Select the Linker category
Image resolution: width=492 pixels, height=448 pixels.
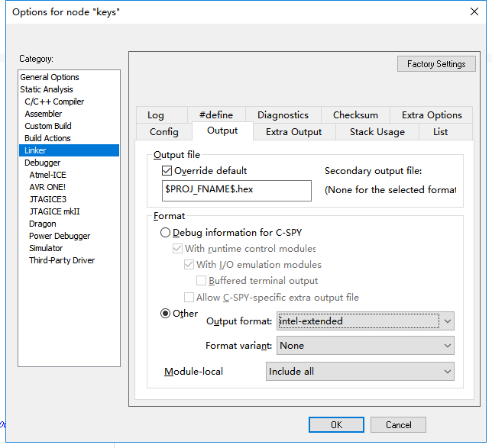[x=69, y=150]
